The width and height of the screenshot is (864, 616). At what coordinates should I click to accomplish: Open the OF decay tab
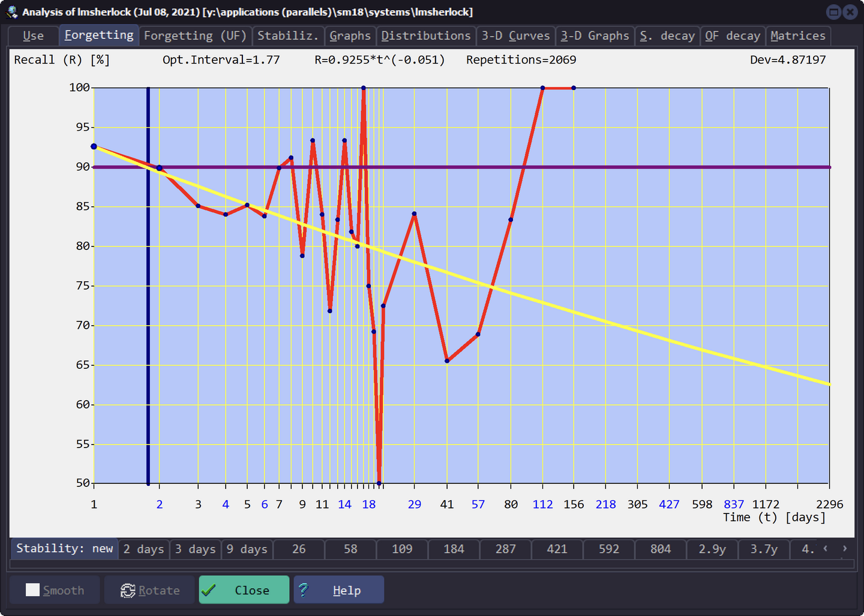733,36
